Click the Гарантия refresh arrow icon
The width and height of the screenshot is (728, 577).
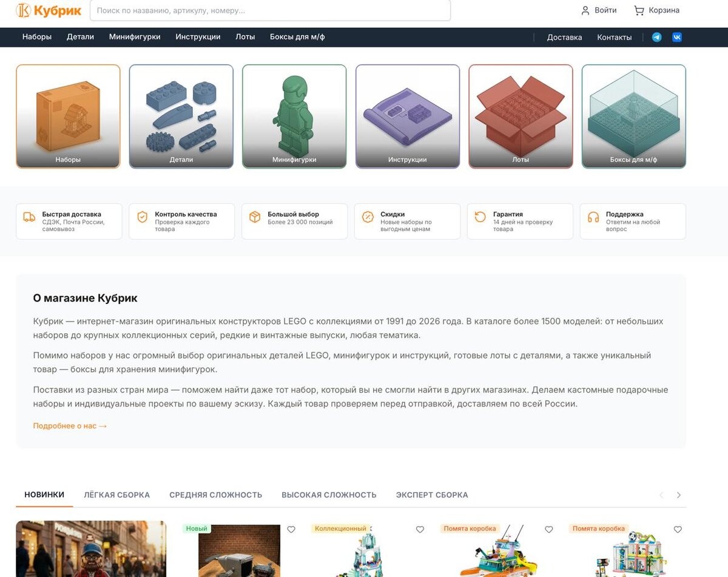click(x=480, y=217)
